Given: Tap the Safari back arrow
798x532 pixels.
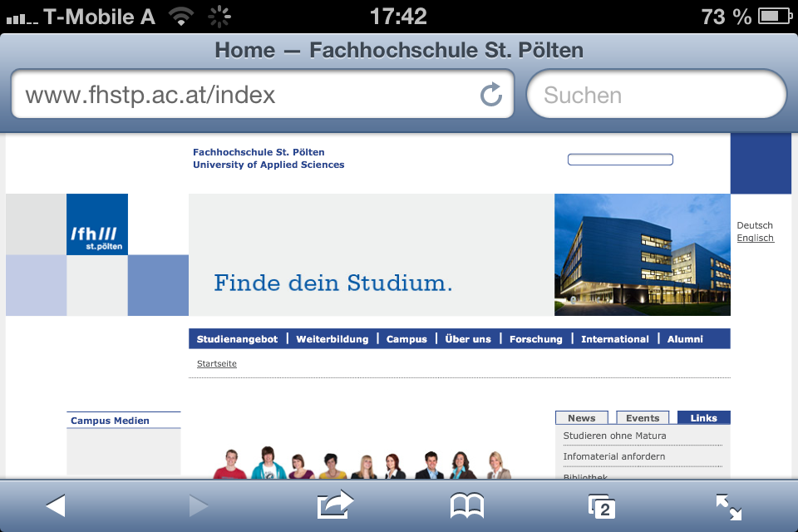Looking at the screenshot, I should [x=56, y=505].
